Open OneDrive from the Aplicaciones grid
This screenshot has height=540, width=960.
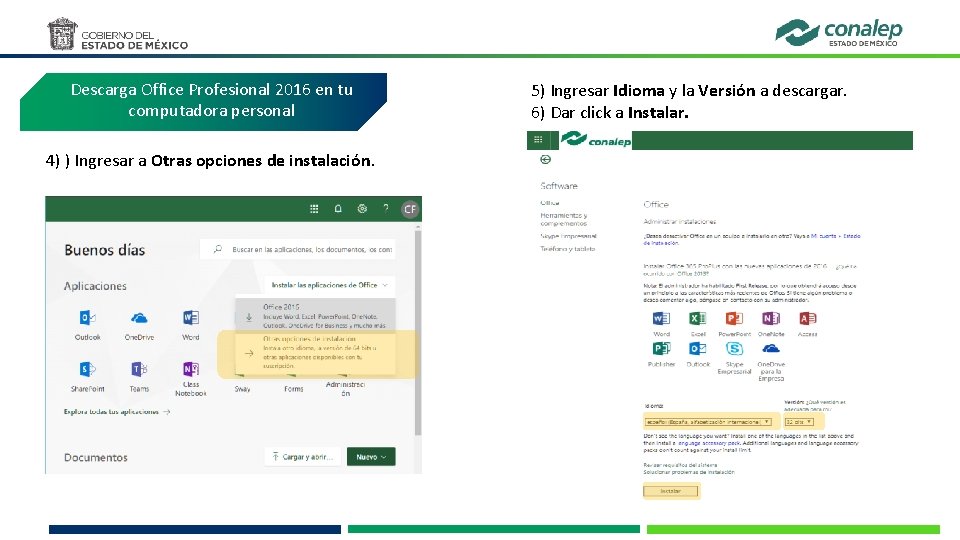click(x=139, y=324)
